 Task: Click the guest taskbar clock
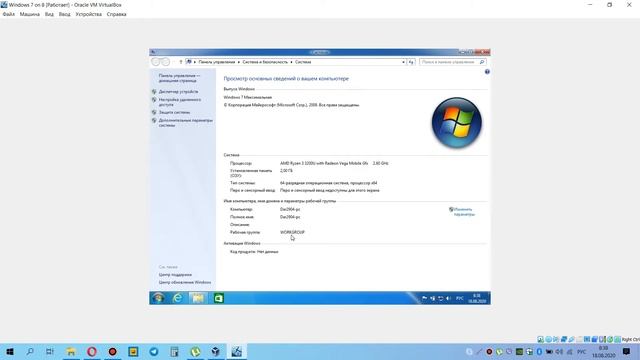click(x=477, y=298)
